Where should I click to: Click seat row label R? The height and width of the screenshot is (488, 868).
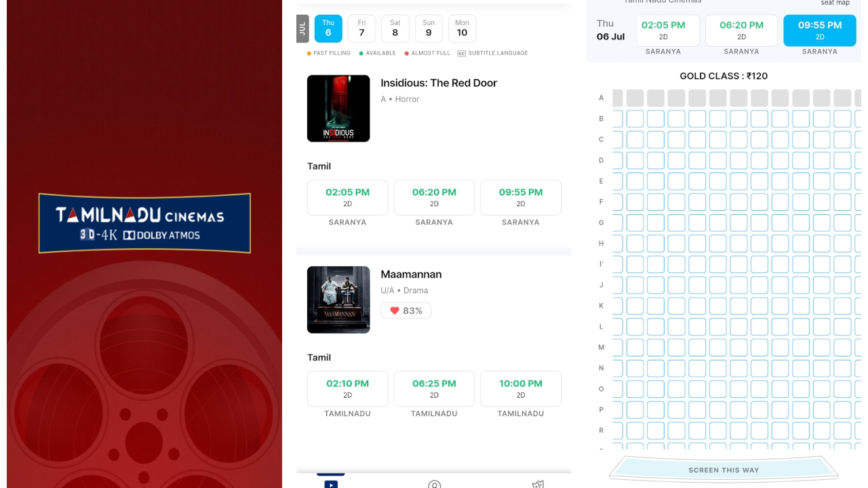coord(601,430)
